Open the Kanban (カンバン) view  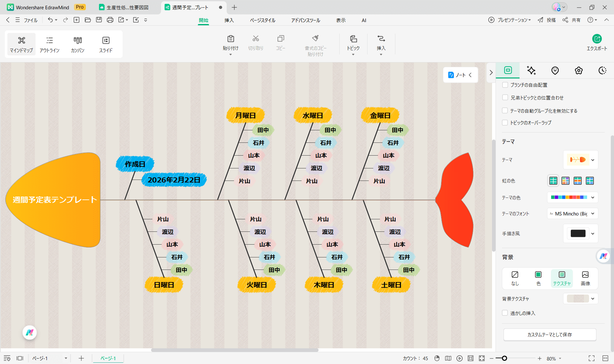coord(77,44)
